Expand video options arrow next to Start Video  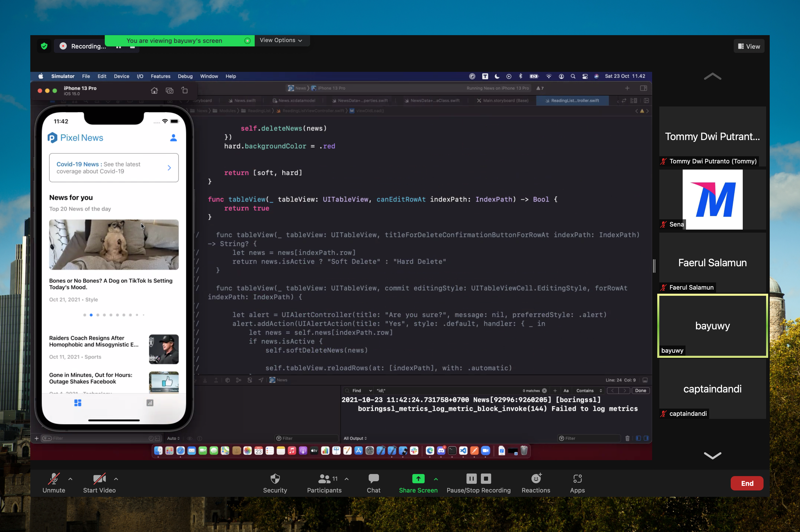116,479
